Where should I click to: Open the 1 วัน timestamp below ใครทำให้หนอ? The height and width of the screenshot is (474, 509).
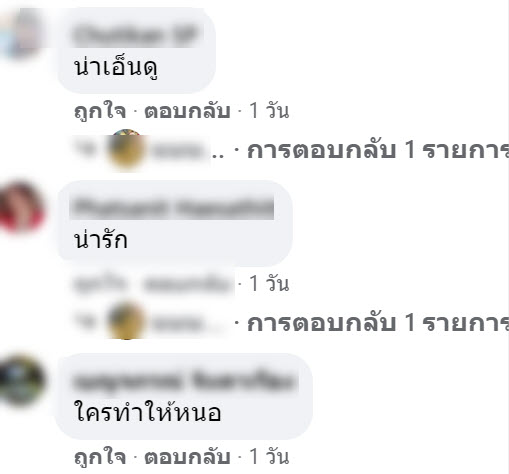(x=269, y=456)
